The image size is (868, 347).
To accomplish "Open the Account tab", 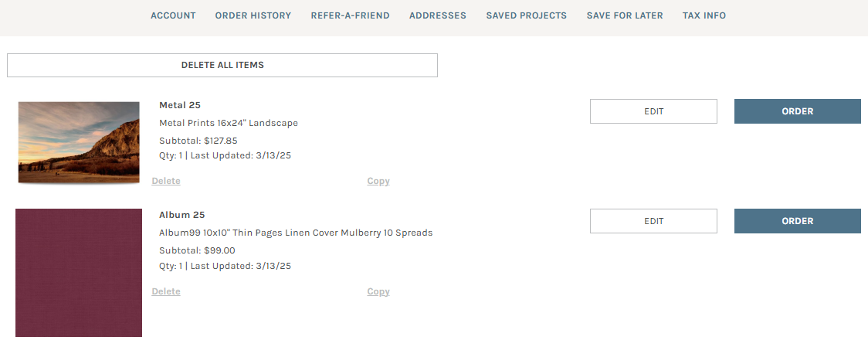I will [173, 15].
